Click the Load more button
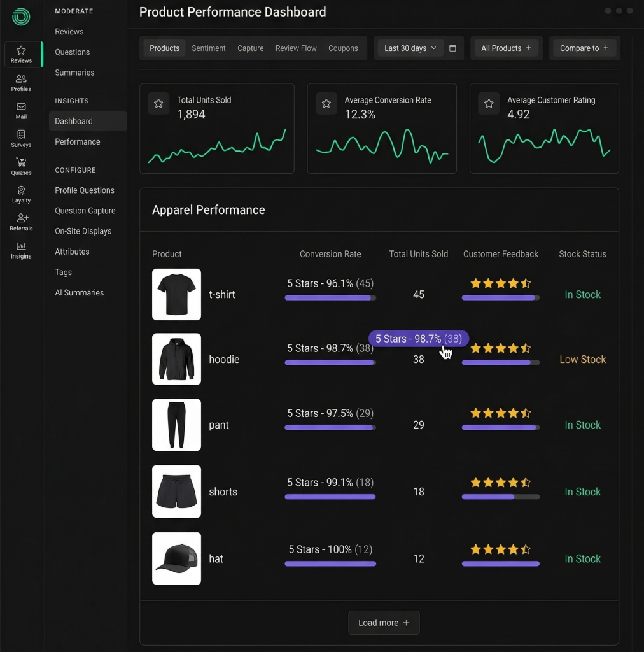644x652 pixels. [x=383, y=623]
